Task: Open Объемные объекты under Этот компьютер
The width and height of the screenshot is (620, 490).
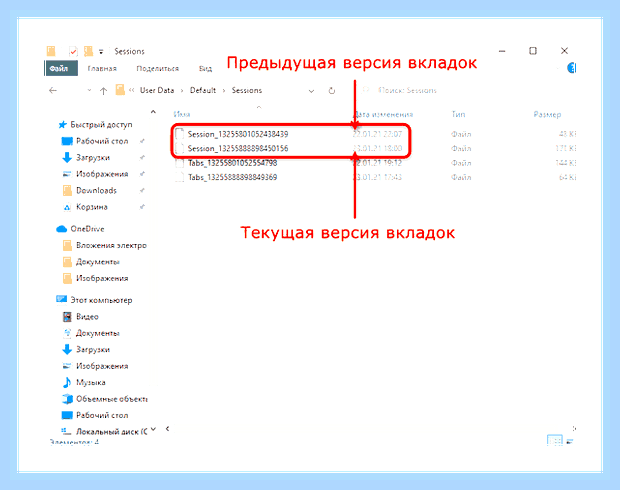Action: 112,399
